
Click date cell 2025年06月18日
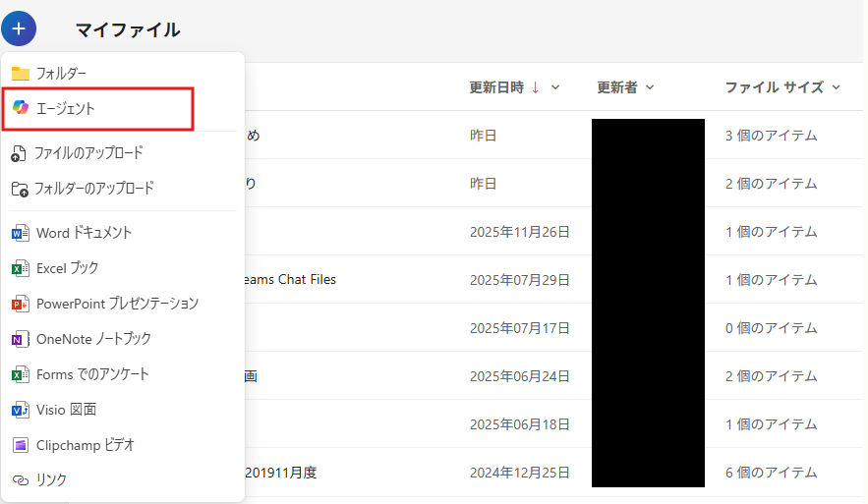[x=520, y=424]
